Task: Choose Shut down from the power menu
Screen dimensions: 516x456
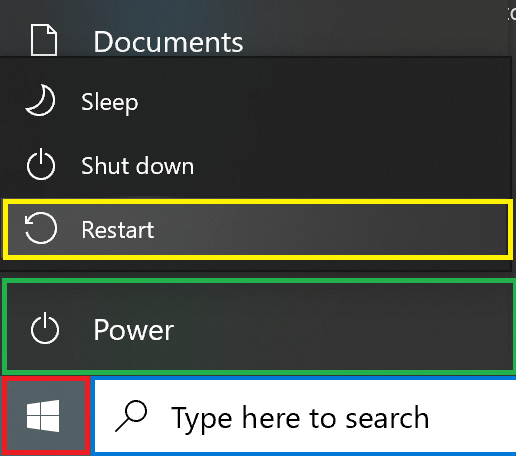Action: click(x=137, y=166)
